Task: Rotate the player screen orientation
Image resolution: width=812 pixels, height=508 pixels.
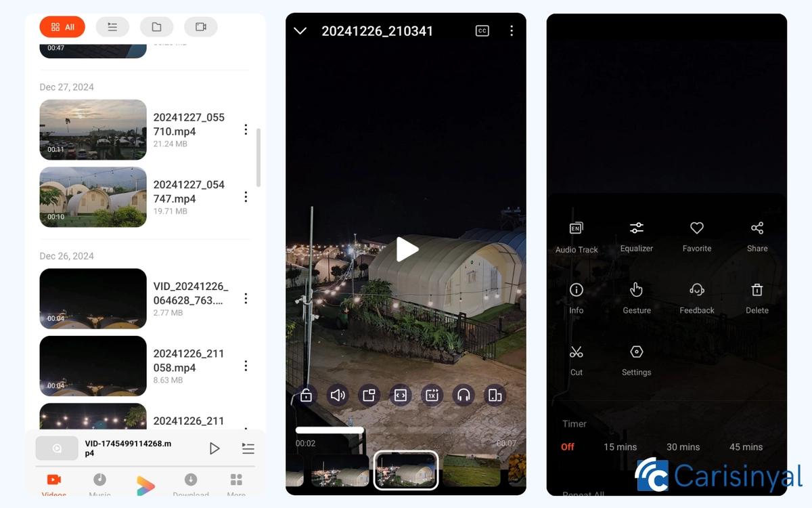Action: (495, 395)
